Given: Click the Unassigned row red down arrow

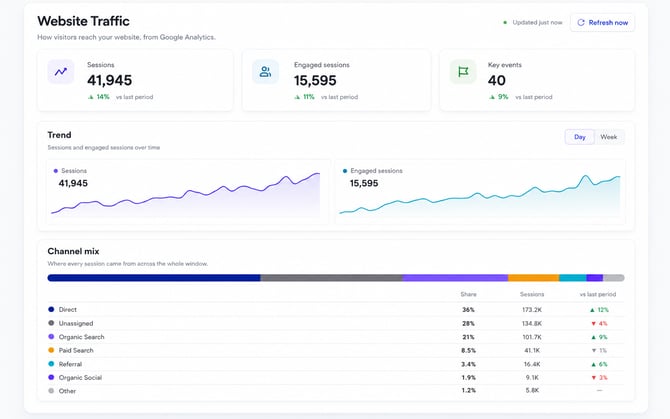Looking at the screenshot, I should pos(593,323).
